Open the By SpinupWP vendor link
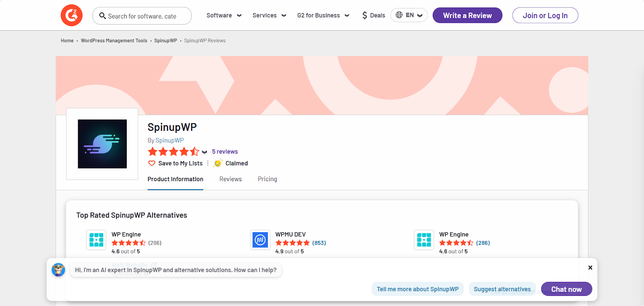This screenshot has height=306, width=644. pyautogui.click(x=169, y=141)
